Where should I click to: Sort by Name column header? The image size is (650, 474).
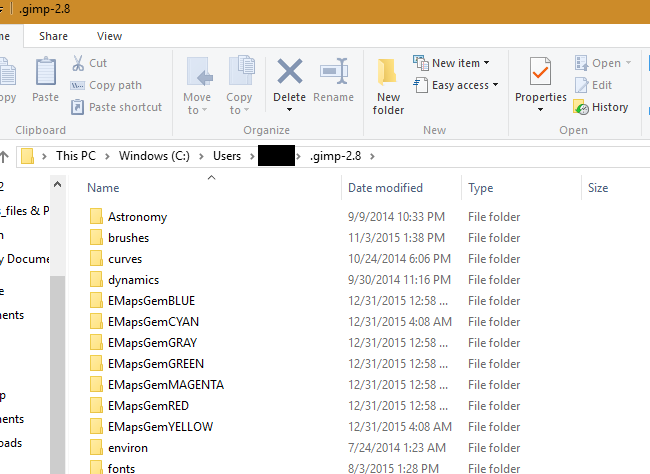point(103,188)
